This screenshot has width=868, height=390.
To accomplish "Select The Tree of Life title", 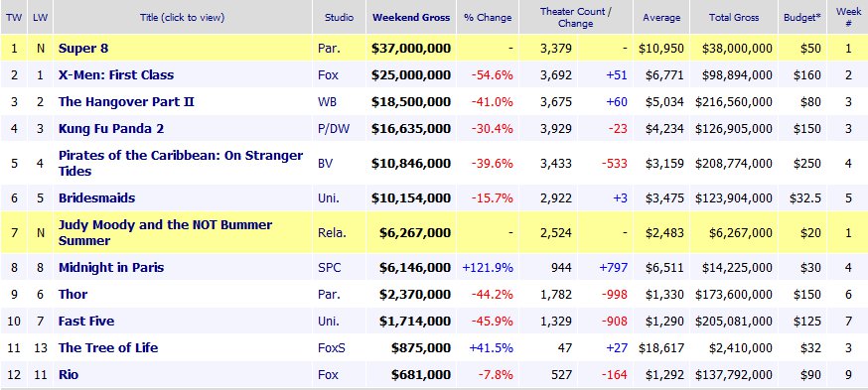I will [108, 348].
